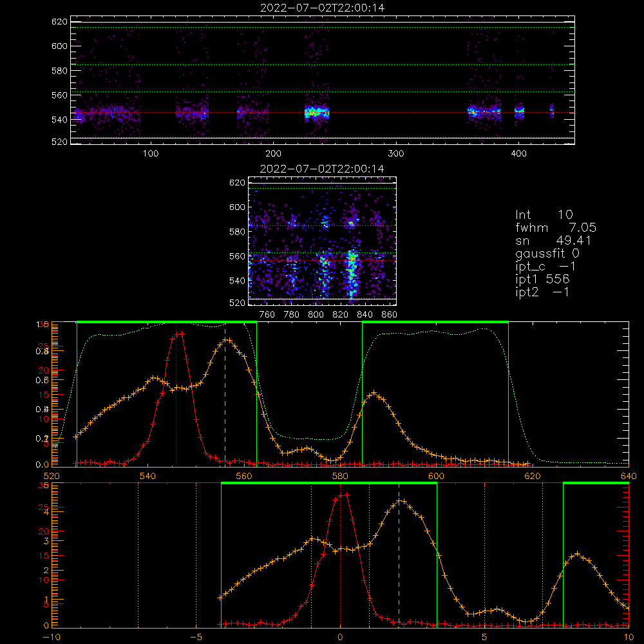Viewport: 644px width, 644px height.
Task: Click the small emission spot near 428 in top strip
Action: pyautogui.click(x=552, y=111)
